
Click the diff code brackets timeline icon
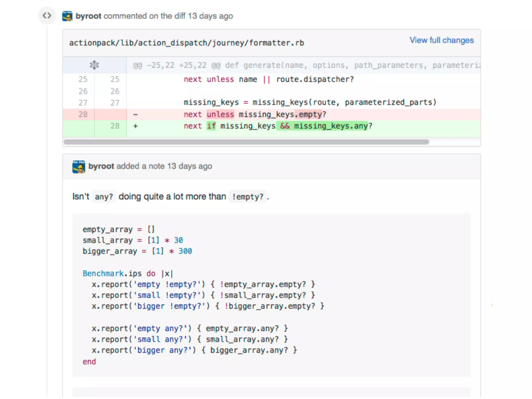tap(47, 16)
